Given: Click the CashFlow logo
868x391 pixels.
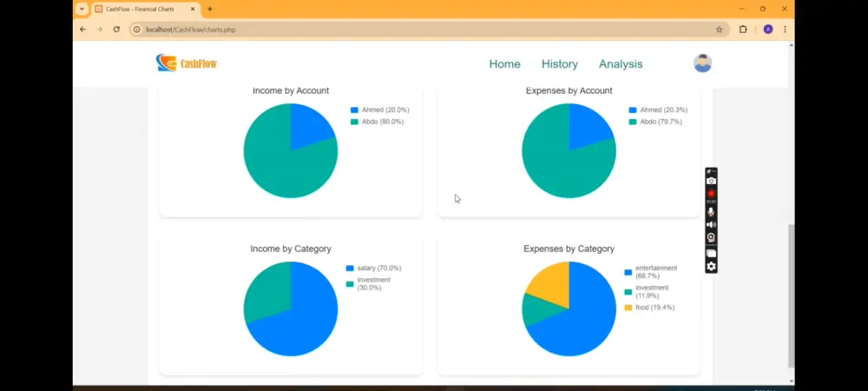Looking at the screenshot, I should pos(187,63).
